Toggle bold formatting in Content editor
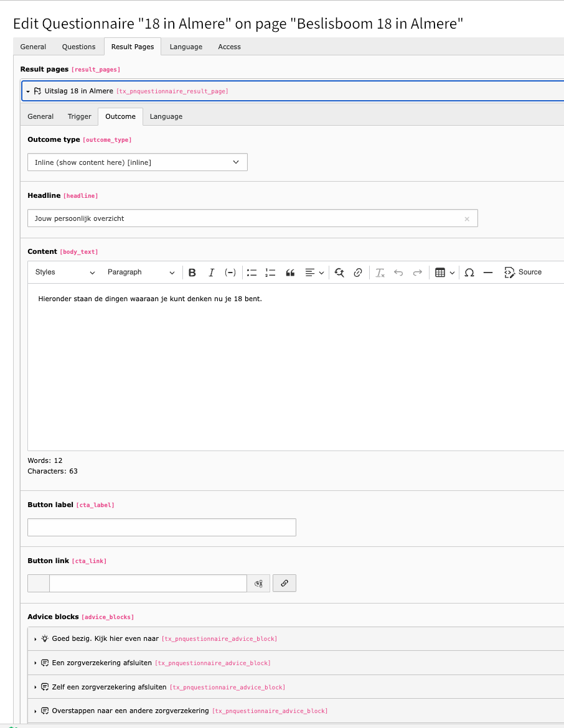 [x=192, y=273]
